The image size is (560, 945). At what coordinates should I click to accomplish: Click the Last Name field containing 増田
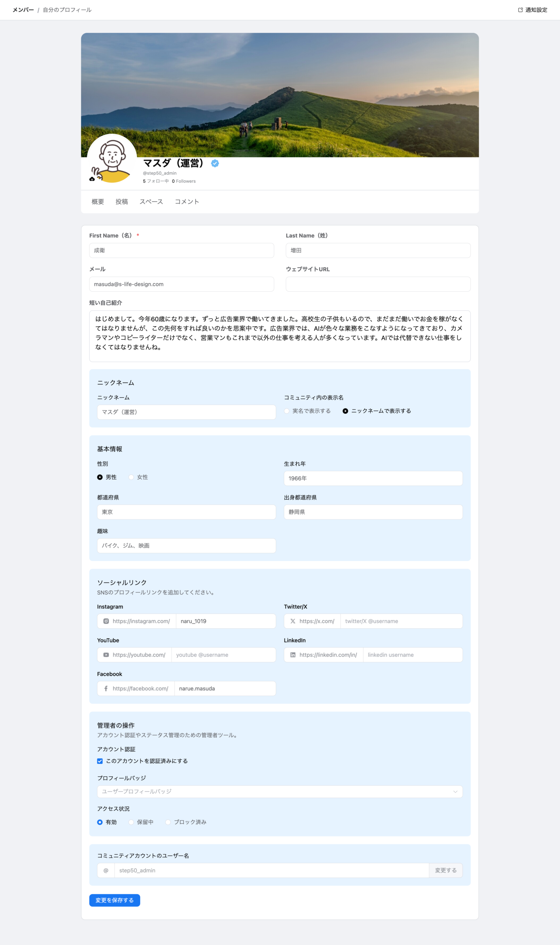pos(378,250)
